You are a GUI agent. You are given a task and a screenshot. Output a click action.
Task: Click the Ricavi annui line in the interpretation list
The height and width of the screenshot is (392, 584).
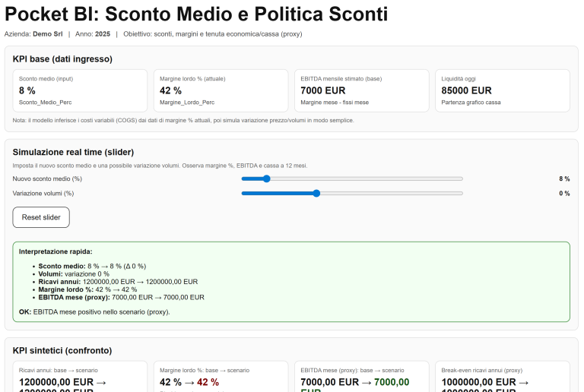coord(118,281)
